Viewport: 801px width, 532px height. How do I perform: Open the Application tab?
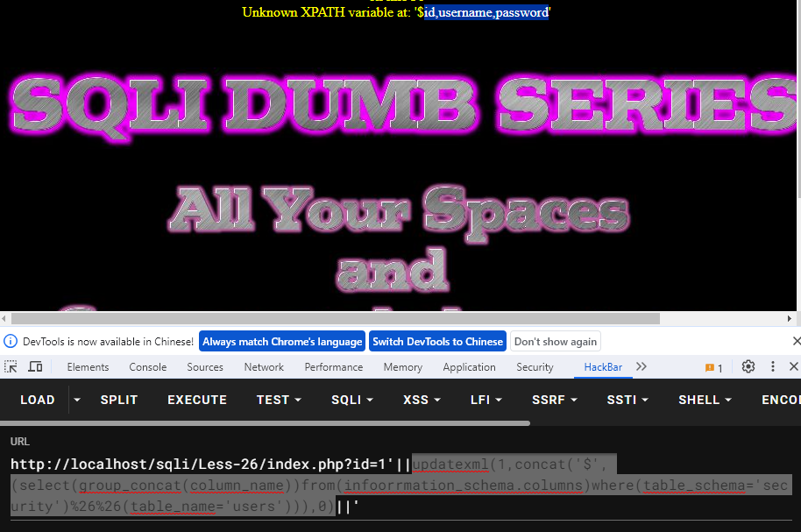469,367
